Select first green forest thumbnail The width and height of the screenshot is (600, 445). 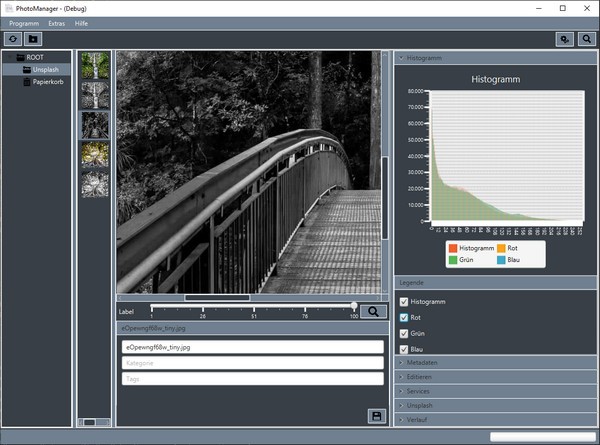pyautogui.click(x=95, y=65)
